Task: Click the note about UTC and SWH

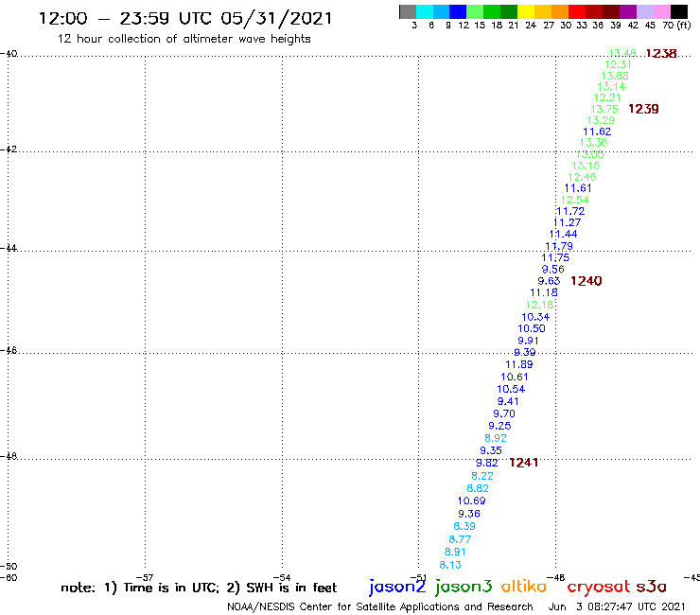Action: (x=199, y=588)
